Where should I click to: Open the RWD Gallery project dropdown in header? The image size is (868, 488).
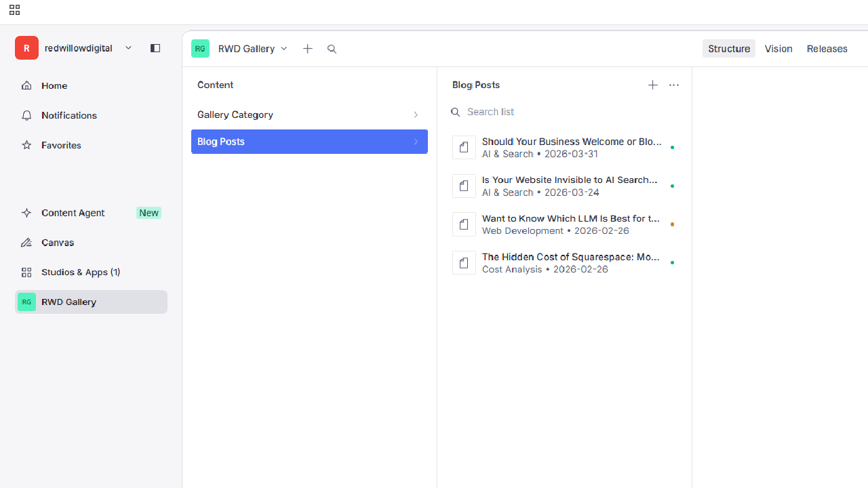click(x=252, y=49)
